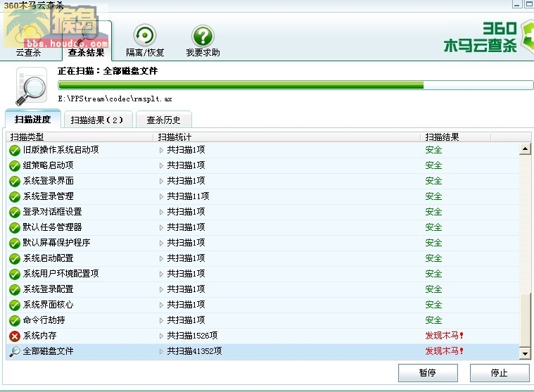The height and width of the screenshot is (392, 534).
Task: Stop the scan with 停止 button
Action: pos(500,373)
